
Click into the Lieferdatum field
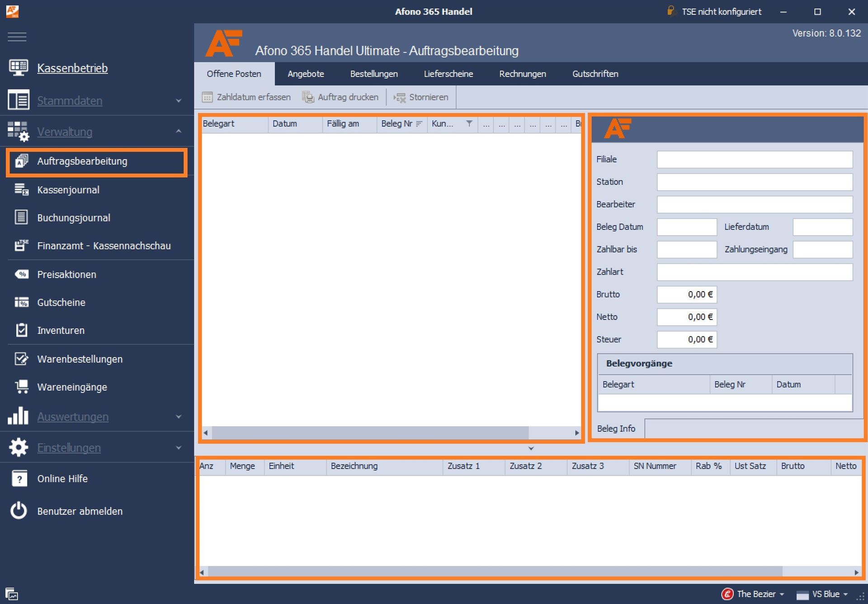(x=822, y=227)
